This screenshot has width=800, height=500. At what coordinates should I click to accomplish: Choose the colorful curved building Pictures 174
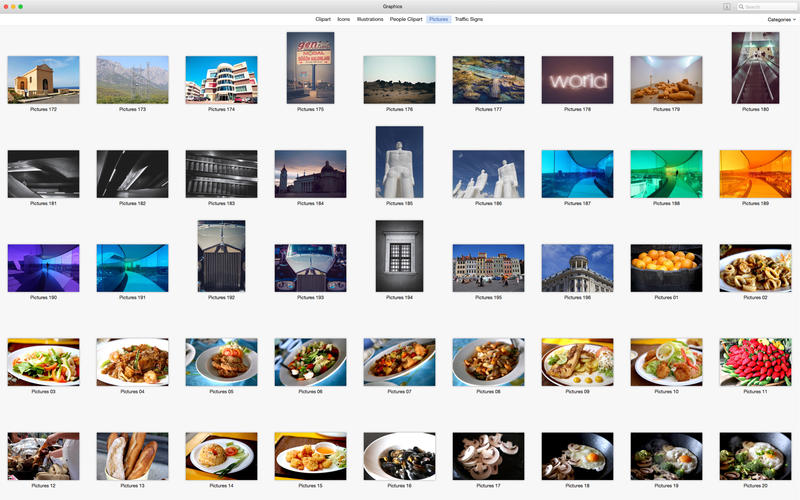pos(221,80)
